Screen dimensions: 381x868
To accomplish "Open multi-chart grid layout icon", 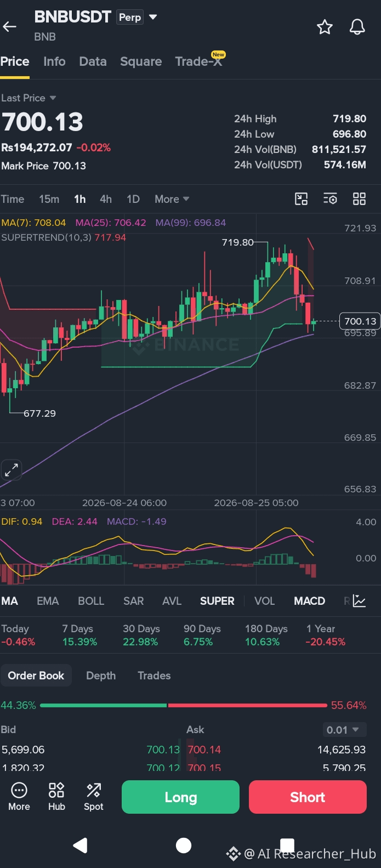I will coord(359,199).
